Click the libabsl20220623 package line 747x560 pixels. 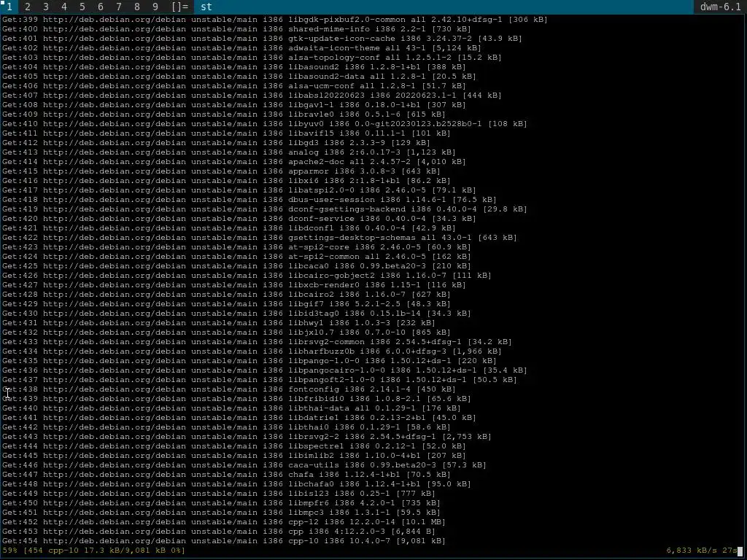252,96
